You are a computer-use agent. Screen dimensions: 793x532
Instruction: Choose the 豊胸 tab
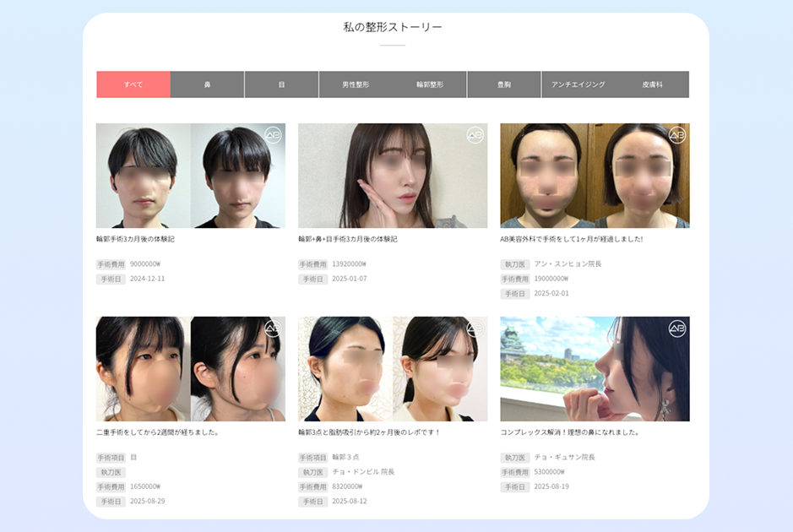[x=504, y=84]
